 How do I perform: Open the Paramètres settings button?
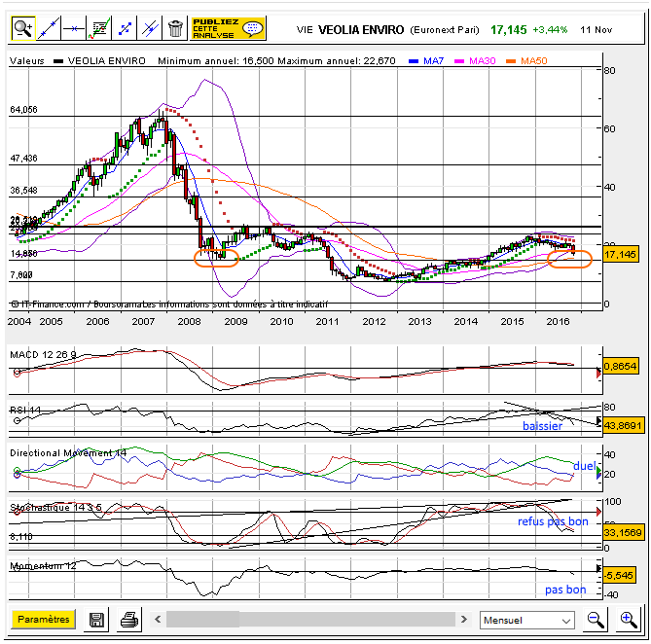point(44,620)
